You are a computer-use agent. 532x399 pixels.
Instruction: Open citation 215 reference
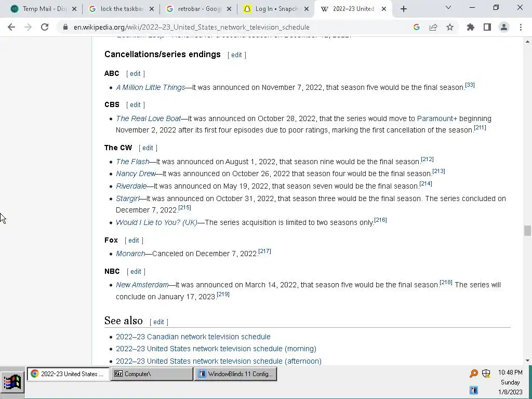(184, 207)
